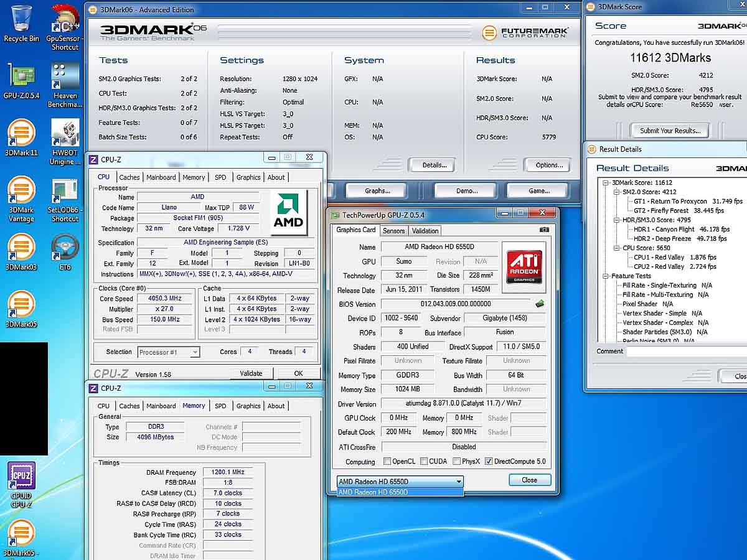Collapse the CPU Score tree node
Viewport: 747px width, 560px height.
(616, 248)
